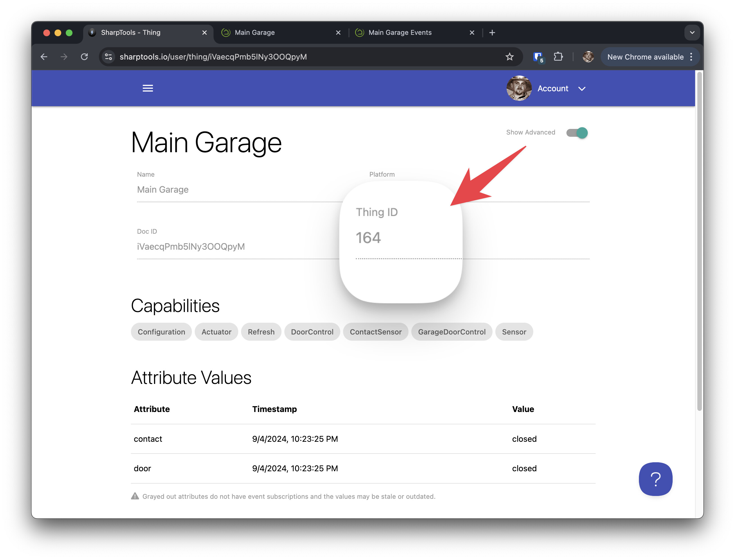The height and width of the screenshot is (560, 735).
Task: Switch to the Main Garage tab
Action: coord(255,33)
